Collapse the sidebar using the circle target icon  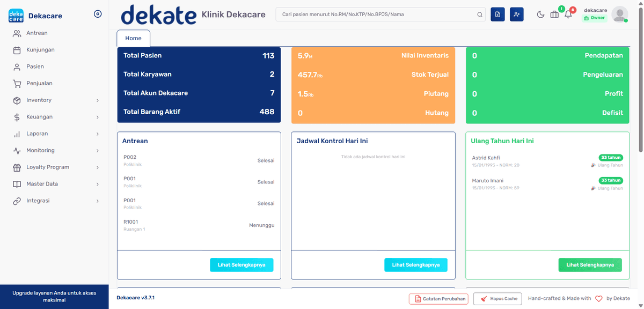click(98, 14)
